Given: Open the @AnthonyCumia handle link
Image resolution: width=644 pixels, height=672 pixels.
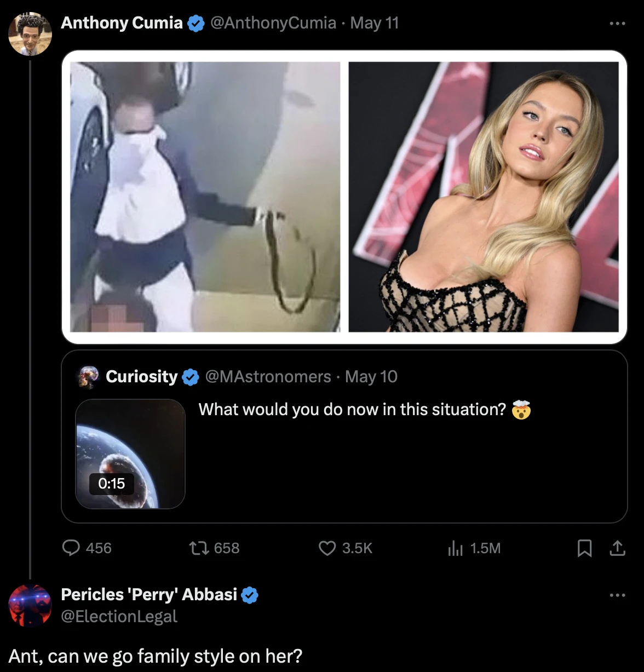Looking at the screenshot, I should [273, 23].
